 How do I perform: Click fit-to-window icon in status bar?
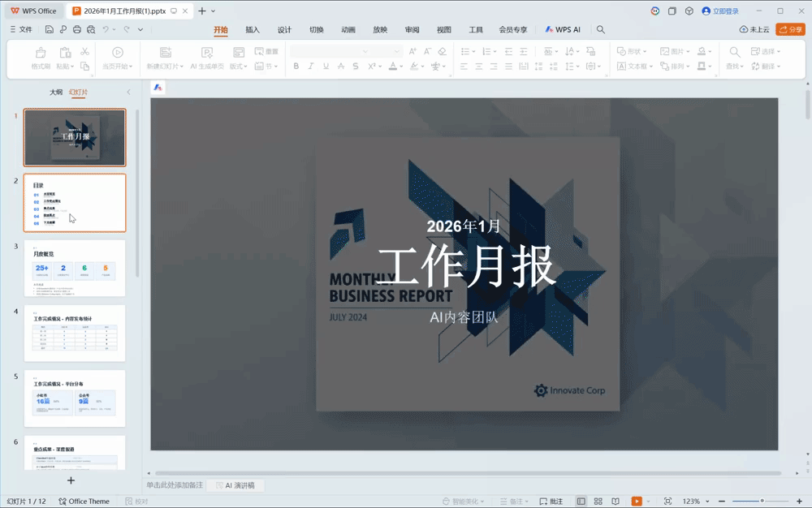tap(668, 501)
